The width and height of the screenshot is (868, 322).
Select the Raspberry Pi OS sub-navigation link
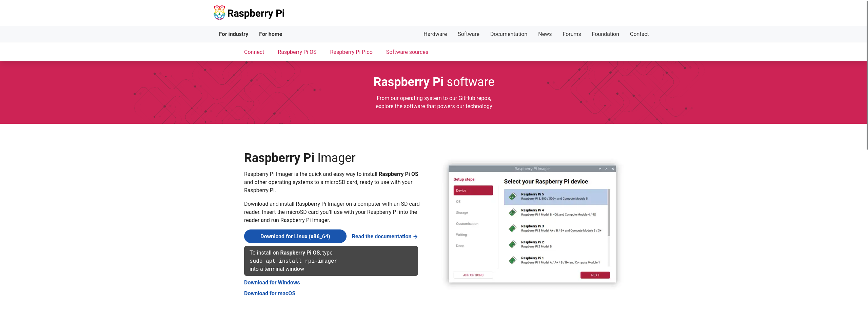[297, 52]
